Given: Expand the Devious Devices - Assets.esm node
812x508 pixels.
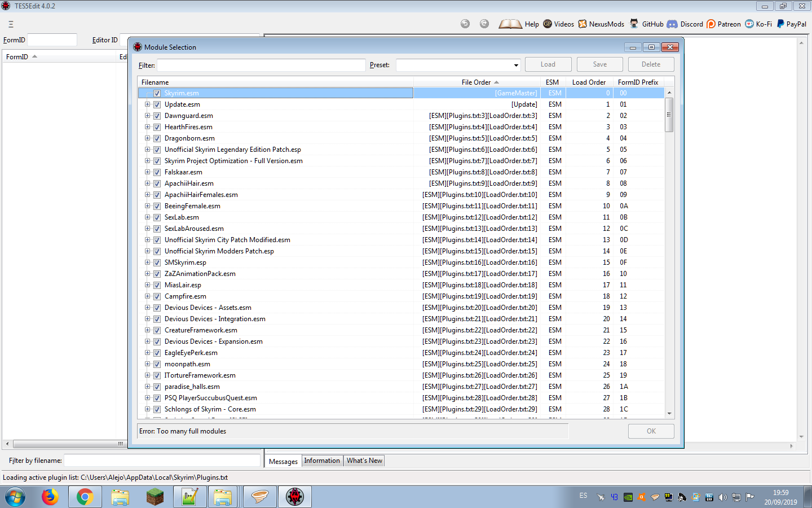Looking at the screenshot, I should (x=147, y=308).
